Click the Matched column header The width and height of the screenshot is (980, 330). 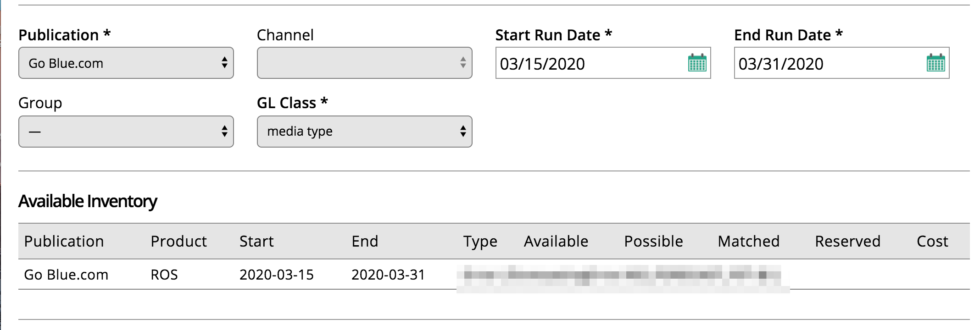pyautogui.click(x=749, y=241)
